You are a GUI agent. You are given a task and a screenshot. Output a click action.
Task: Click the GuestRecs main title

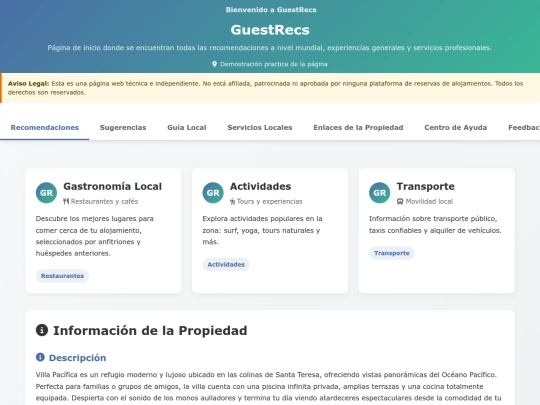tap(270, 30)
